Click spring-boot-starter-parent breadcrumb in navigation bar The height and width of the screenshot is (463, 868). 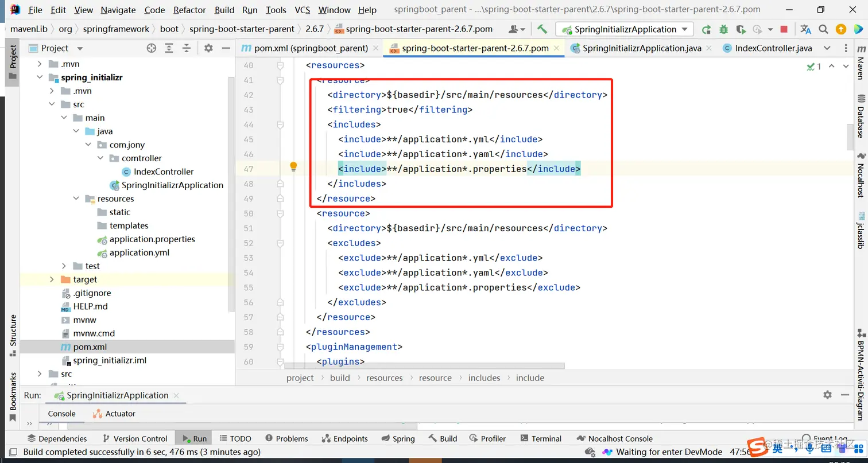(242, 29)
